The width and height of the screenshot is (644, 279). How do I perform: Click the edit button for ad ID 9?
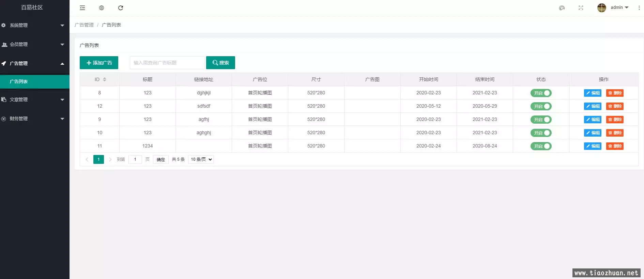point(593,120)
